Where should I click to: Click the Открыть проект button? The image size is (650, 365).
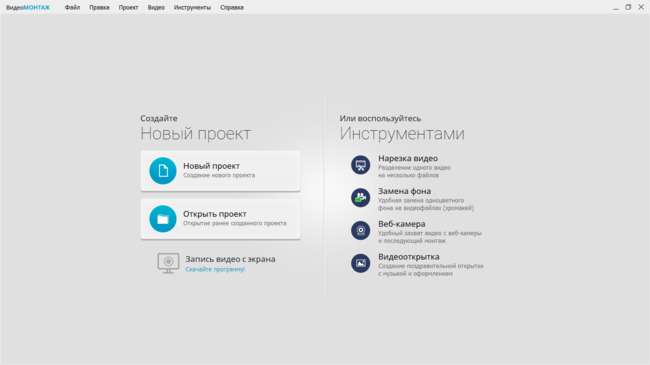220,219
